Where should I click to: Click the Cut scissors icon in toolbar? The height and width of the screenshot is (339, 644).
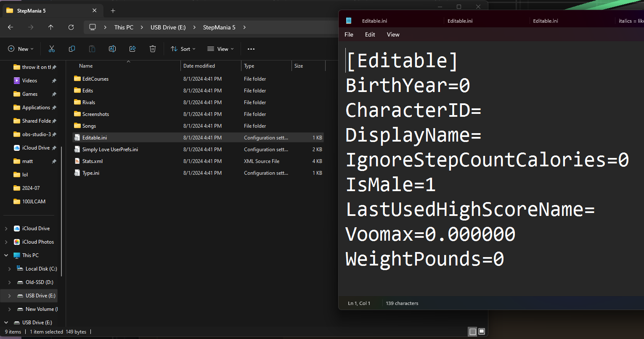coord(52,49)
